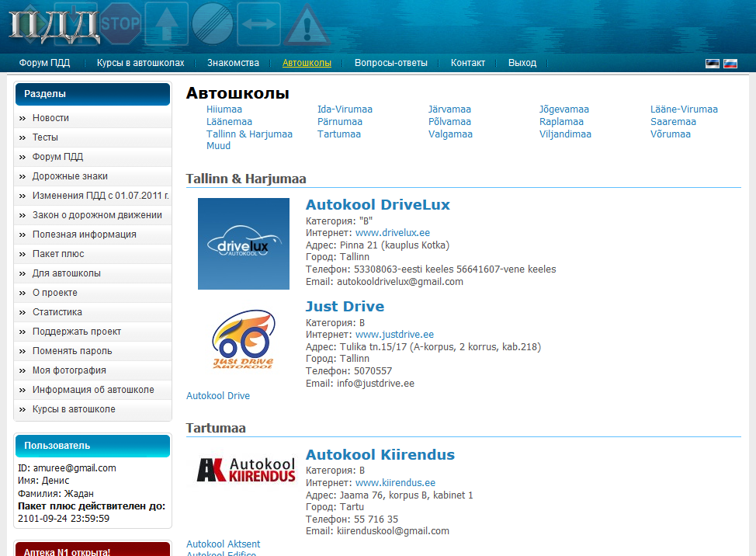Click the Пользователь panel header
The width and height of the screenshot is (756, 556).
pos(92,446)
